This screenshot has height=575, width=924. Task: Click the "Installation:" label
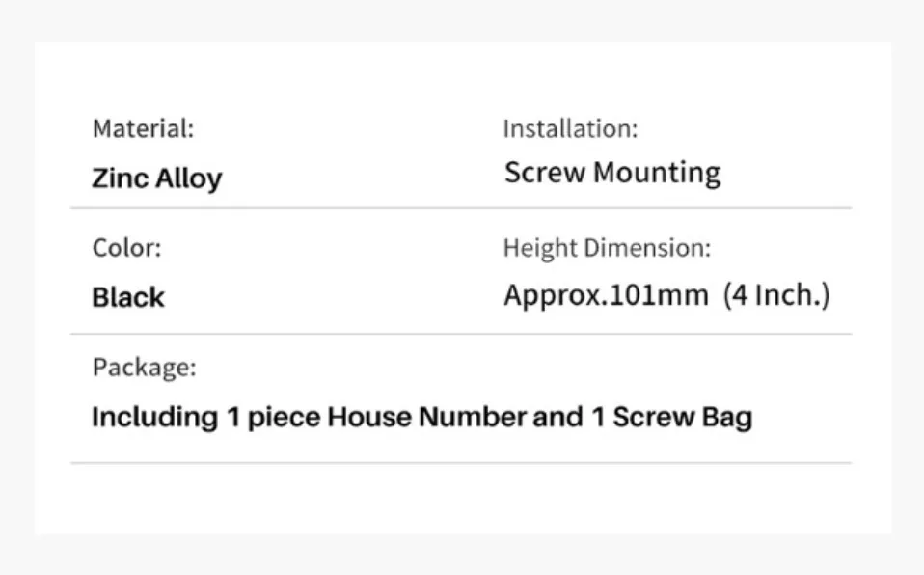pos(570,128)
